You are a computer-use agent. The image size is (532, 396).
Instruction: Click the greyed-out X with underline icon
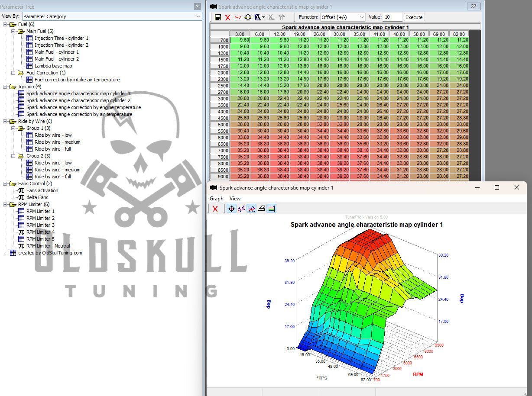[x=271, y=17]
